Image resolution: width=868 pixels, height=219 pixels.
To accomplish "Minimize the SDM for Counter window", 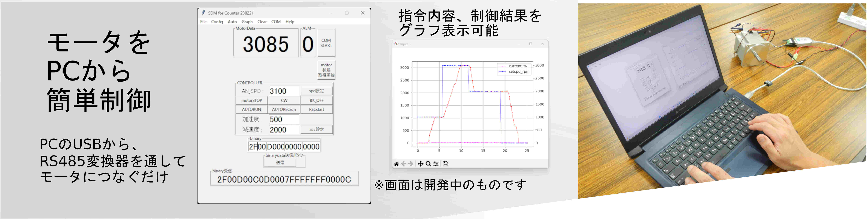I will pyautogui.click(x=331, y=13).
